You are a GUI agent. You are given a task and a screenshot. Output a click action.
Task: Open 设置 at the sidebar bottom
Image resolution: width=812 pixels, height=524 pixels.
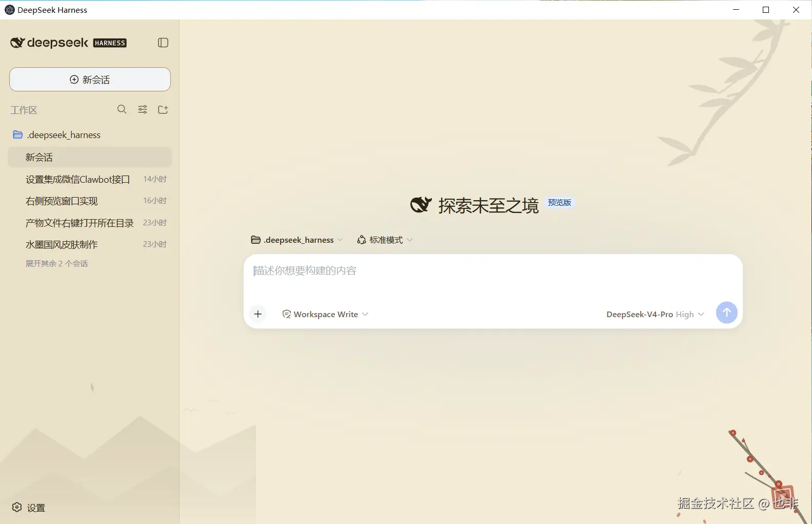pyautogui.click(x=29, y=508)
